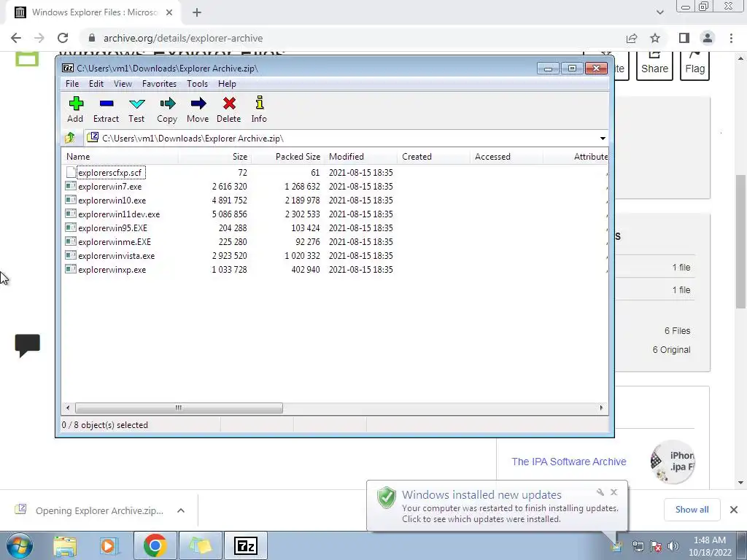This screenshot has height=560, width=747.
Task: Switch to the Chrome taskbar icon
Action: (x=155, y=545)
